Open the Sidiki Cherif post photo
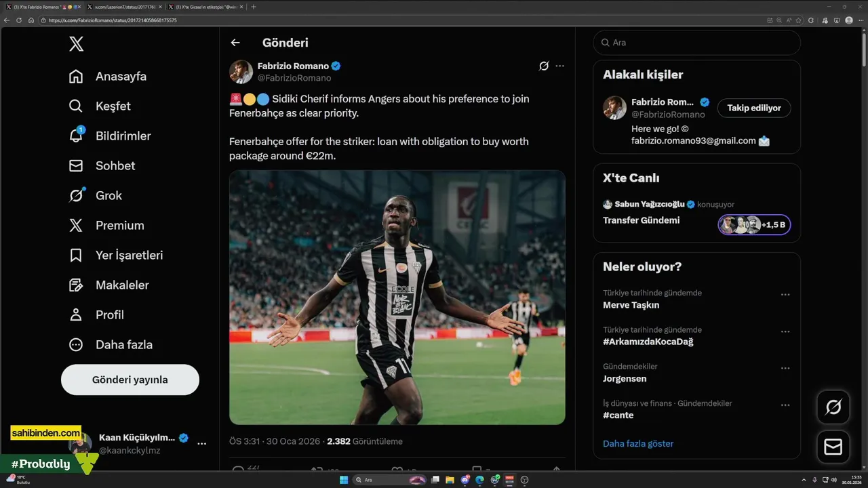The image size is (868, 488). [x=397, y=298]
